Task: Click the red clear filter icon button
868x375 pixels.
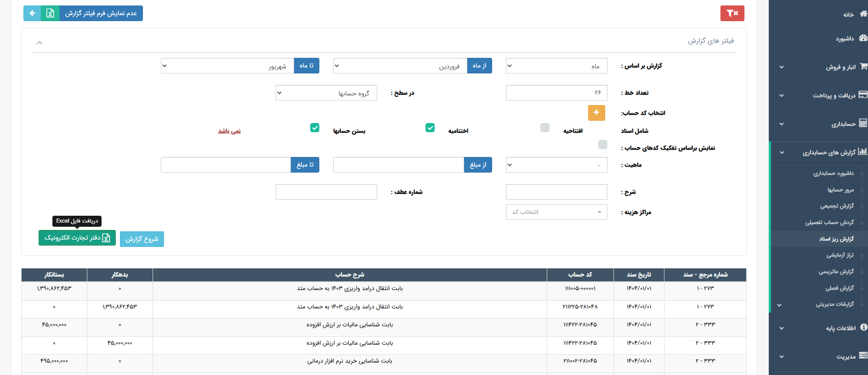Action: (732, 13)
